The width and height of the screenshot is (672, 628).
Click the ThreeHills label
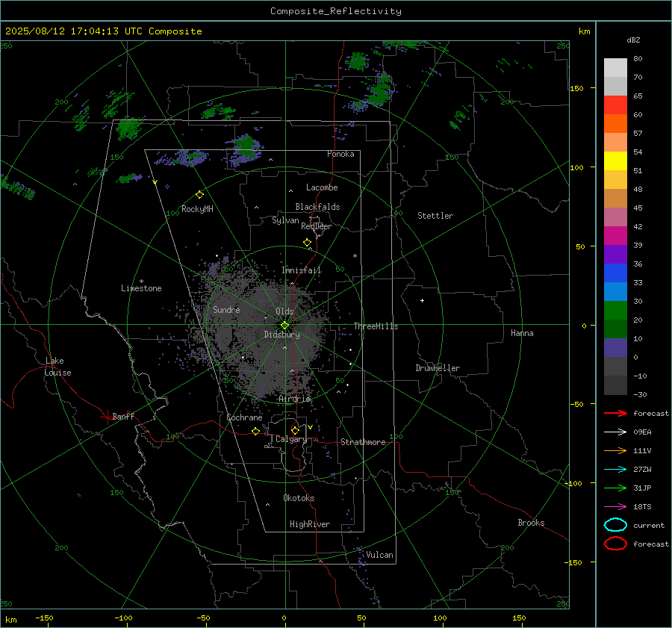tap(376, 326)
